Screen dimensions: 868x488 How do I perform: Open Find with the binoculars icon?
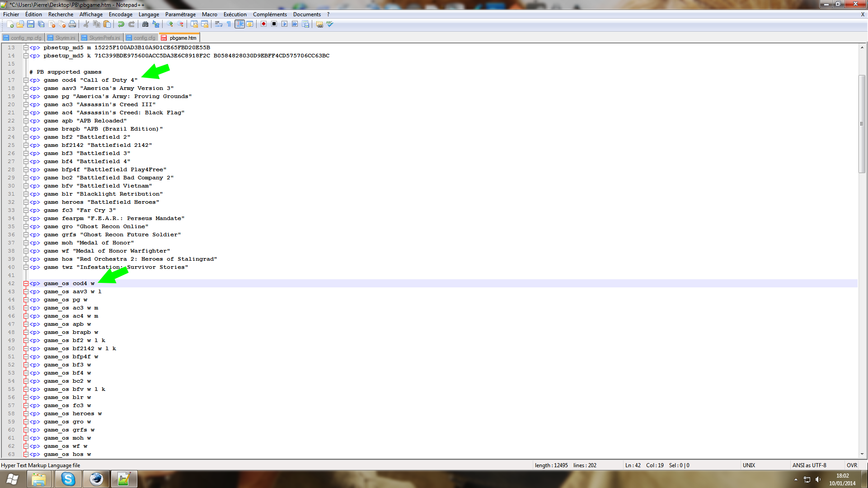[x=145, y=24]
